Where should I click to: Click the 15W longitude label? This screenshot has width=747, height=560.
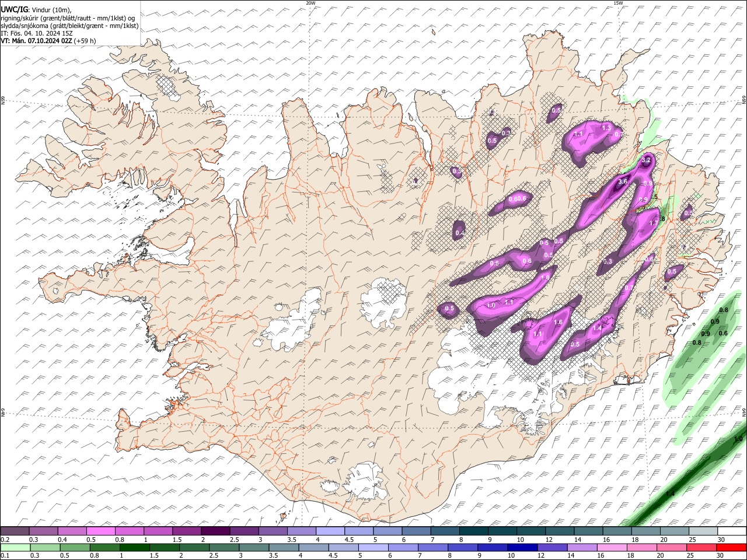618,3
